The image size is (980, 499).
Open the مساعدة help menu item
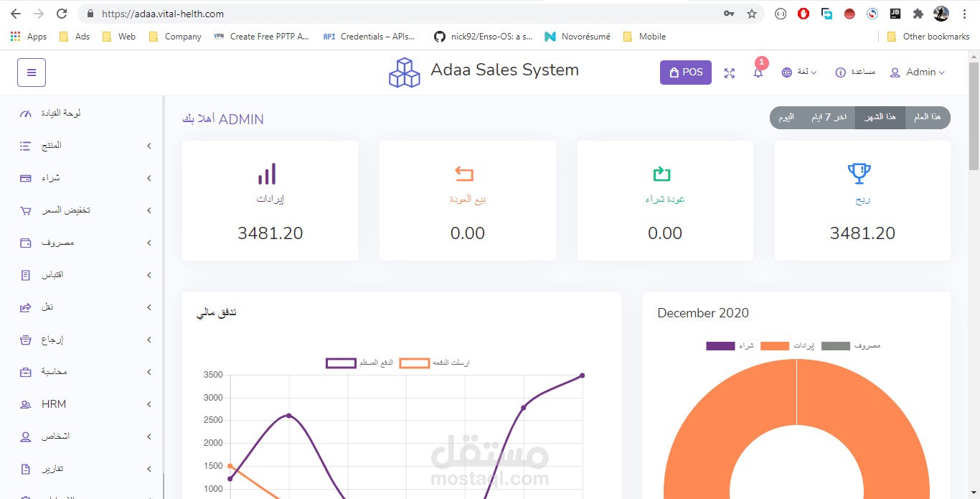(854, 72)
